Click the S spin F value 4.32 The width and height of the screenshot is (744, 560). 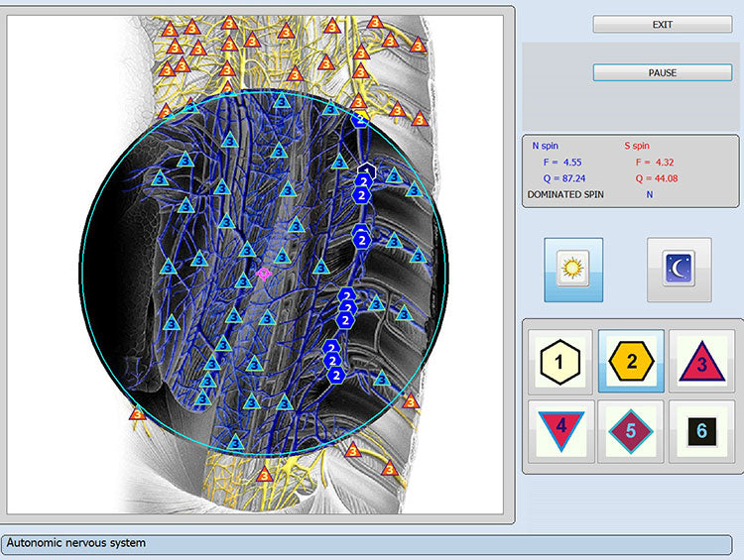tap(647, 162)
